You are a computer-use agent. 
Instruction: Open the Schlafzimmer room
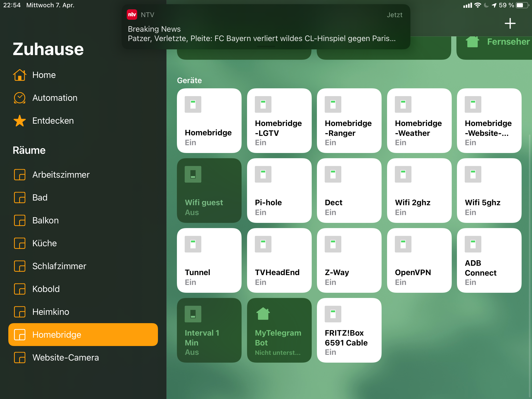[x=59, y=266]
